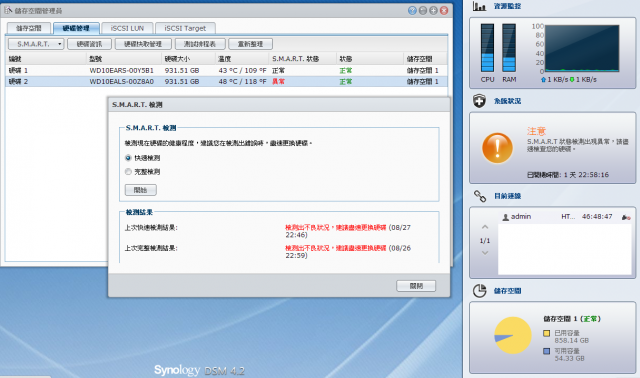Image resolution: width=640 pixels, height=378 pixels.
Task: Sort by the 編號 column header
Action: point(46,59)
